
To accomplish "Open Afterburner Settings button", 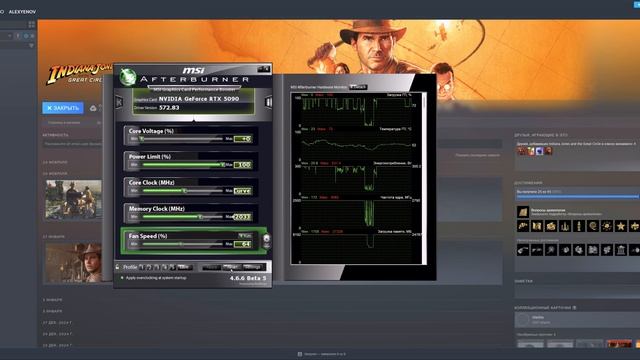I will coord(253,267).
